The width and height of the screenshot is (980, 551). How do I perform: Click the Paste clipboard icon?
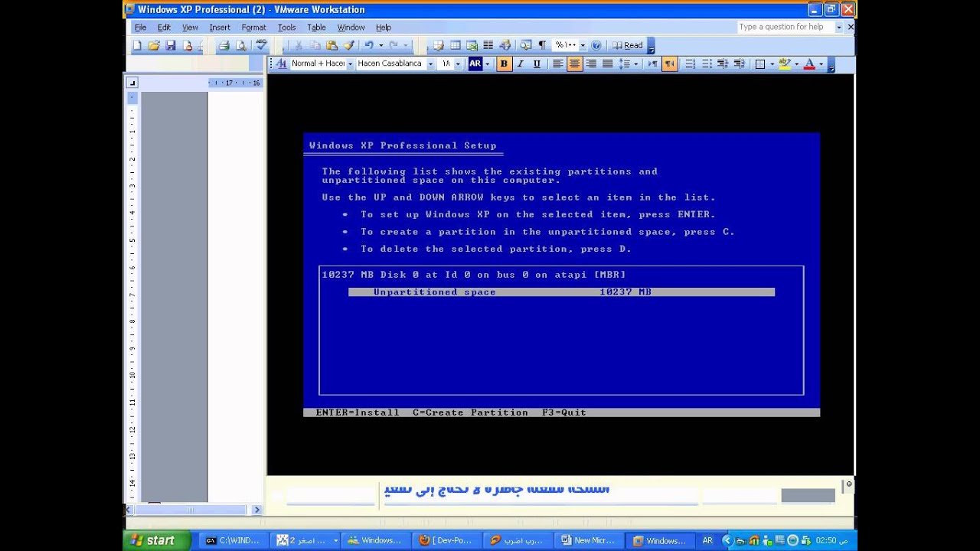[x=332, y=46]
